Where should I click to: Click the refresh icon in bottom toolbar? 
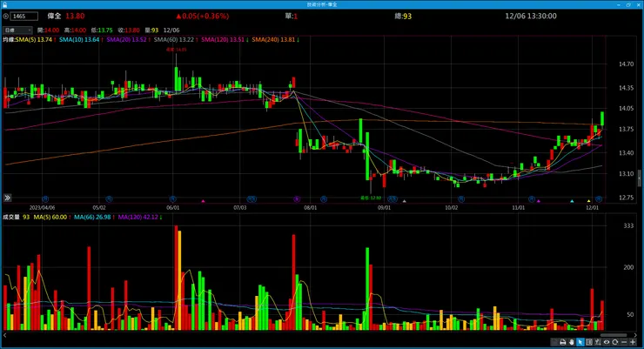pos(614,342)
